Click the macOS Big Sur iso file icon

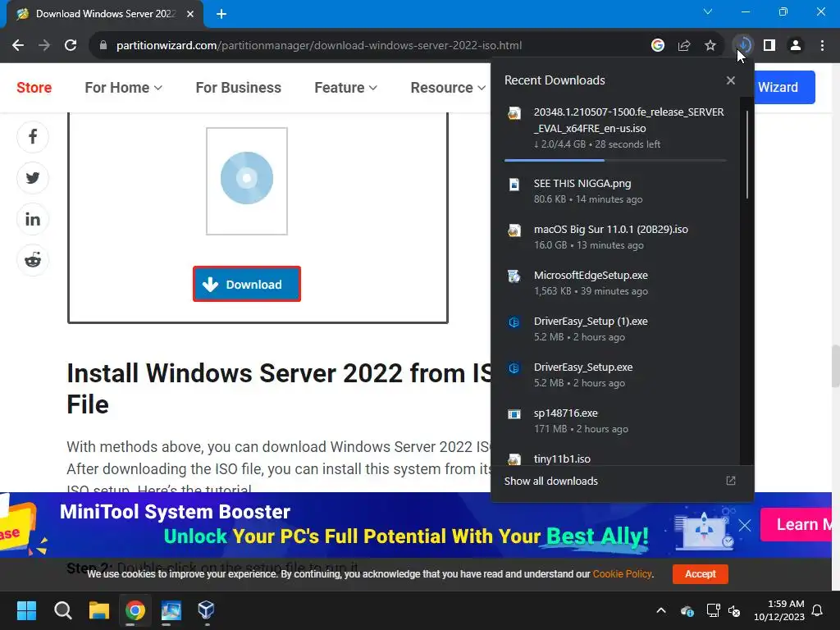pos(514,231)
